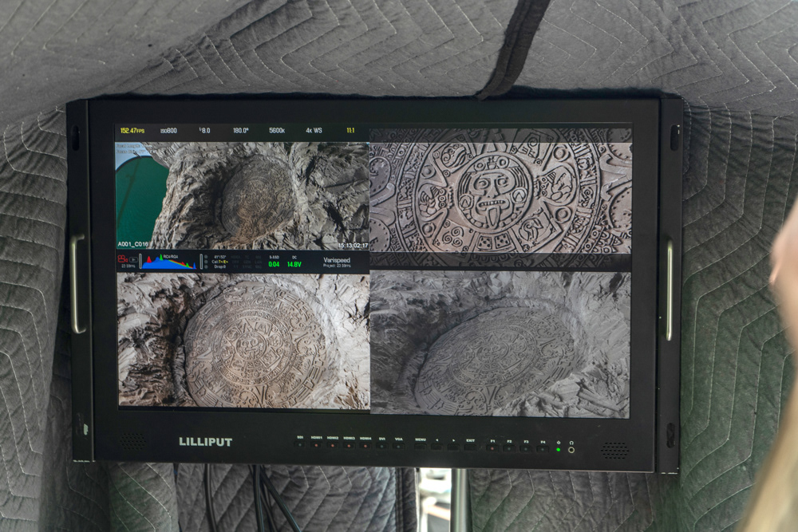Hit the EXIT button on monitor
Screen dimensions: 798x532
(x=470, y=447)
